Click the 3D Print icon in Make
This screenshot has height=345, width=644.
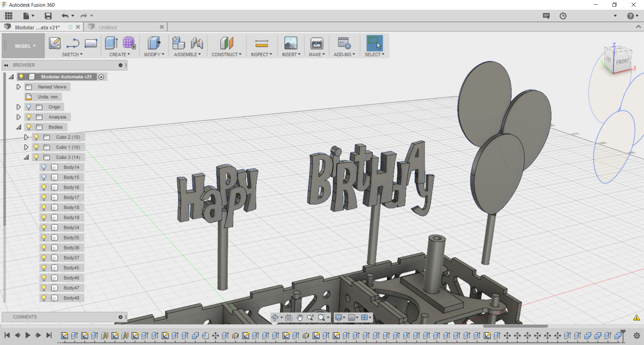(317, 43)
